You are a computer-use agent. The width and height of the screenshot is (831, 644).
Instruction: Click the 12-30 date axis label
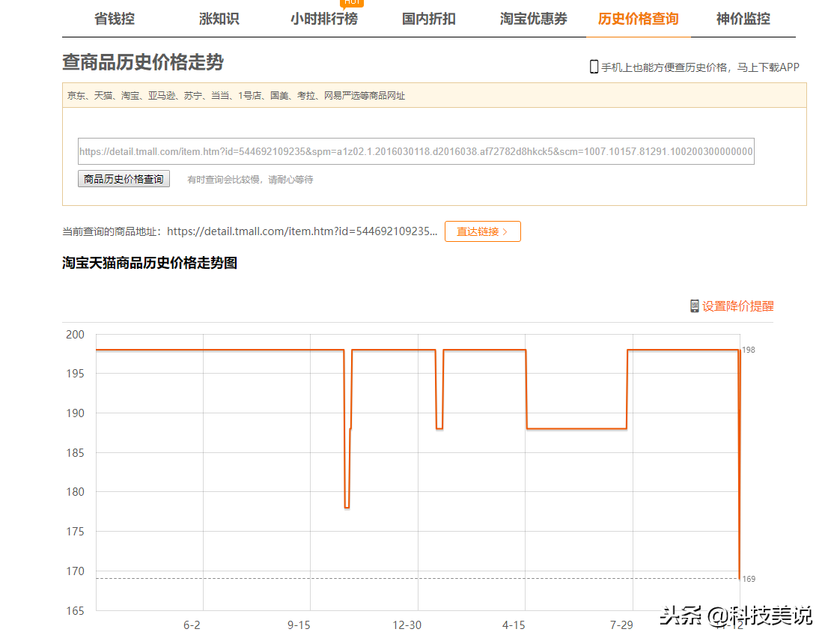coord(407,625)
